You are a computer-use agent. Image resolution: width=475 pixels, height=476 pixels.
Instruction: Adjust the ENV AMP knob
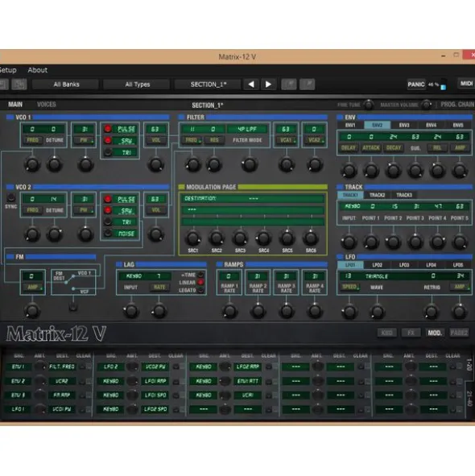pos(460,170)
